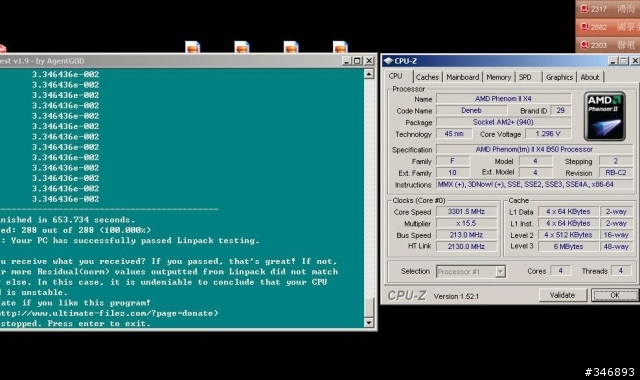Click the Level 3 size '6 MBytes'
The image size is (640, 380).
(x=568, y=247)
